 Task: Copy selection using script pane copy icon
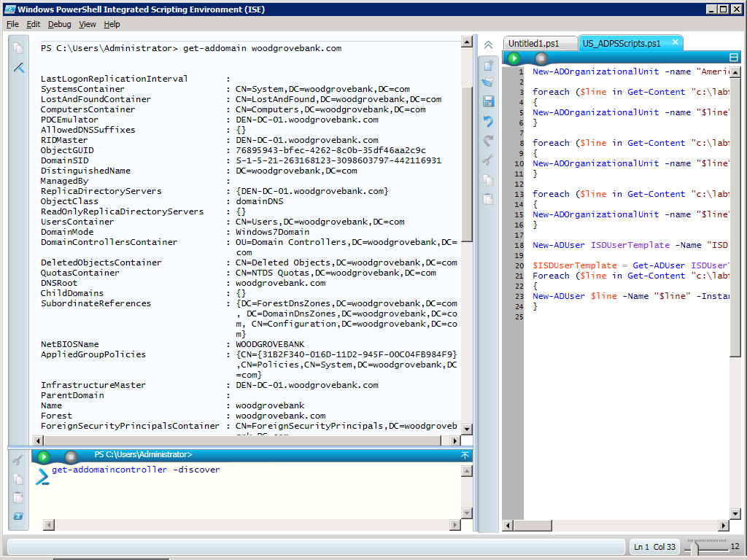pyautogui.click(x=488, y=179)
